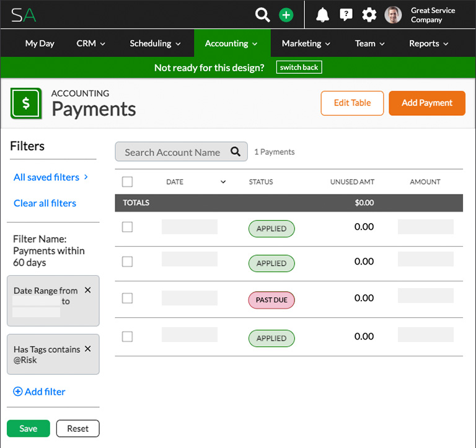The image size is (476, 448).
Task: Open the help question mark icon
Action: (x=346, y=15)
